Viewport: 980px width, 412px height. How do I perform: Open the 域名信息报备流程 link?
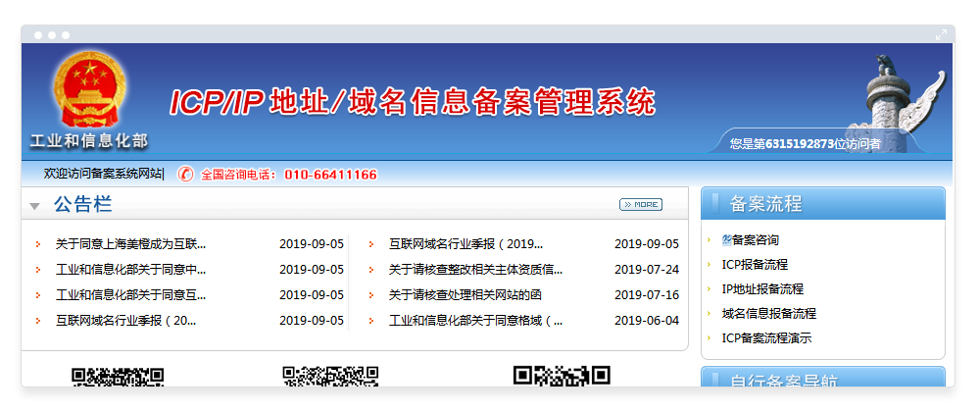[768, 314]
